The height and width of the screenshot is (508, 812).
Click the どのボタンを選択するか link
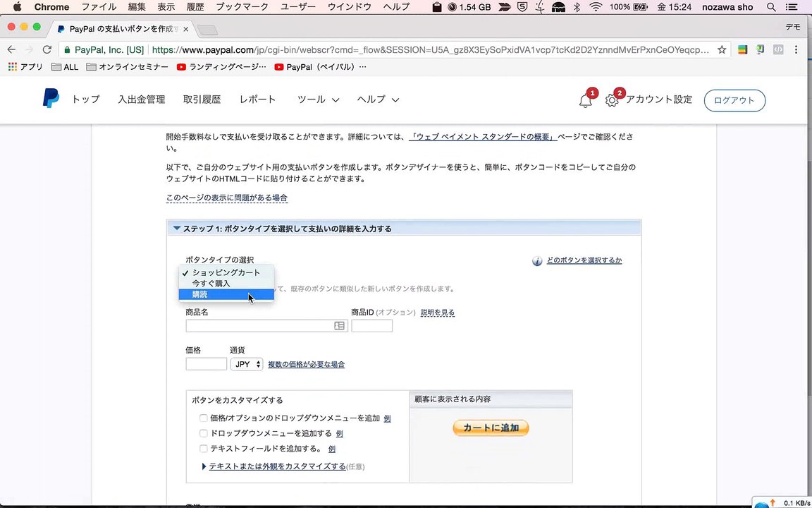584,261
